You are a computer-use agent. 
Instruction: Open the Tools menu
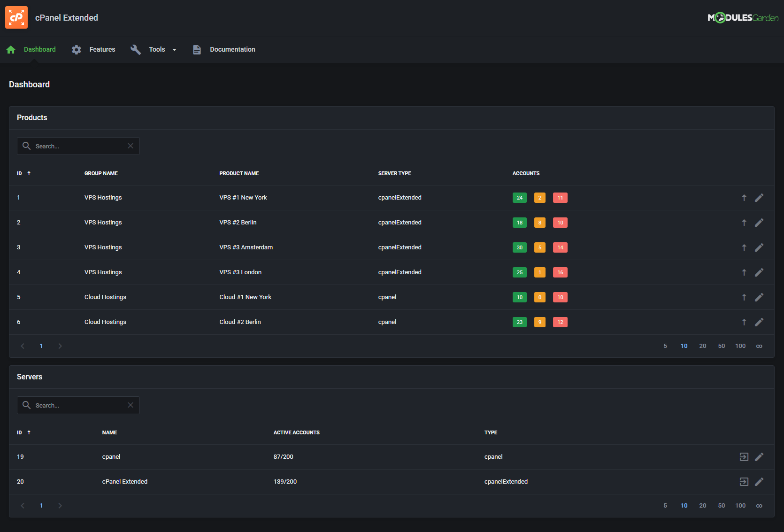[157, 49]
